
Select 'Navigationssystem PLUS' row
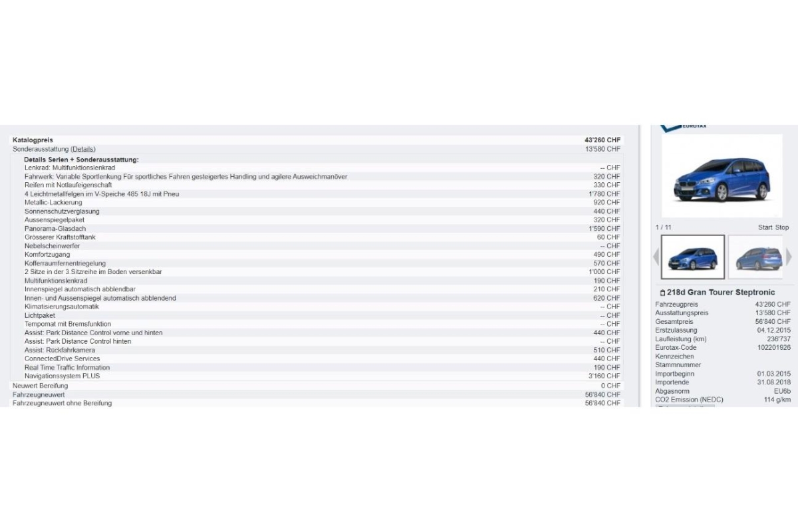(317, 376)
